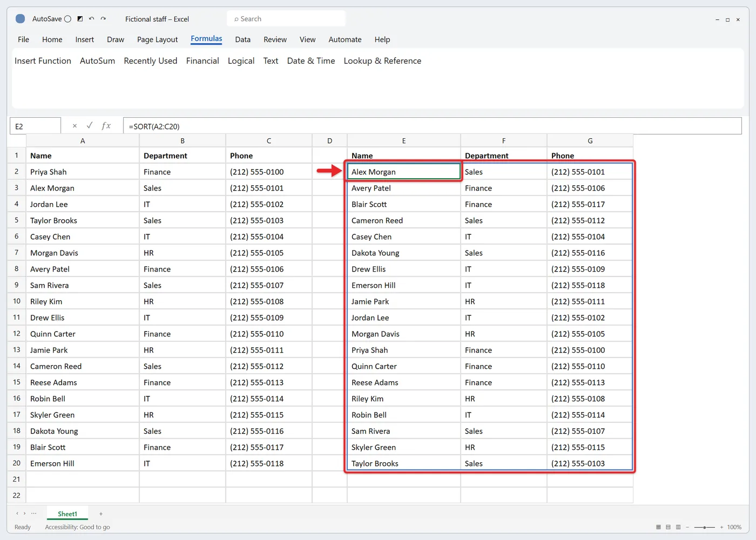Click the confirm checkmark in formula bar
Image resolution: width=756 pixels, height=540 pixels.
(90, 126)
